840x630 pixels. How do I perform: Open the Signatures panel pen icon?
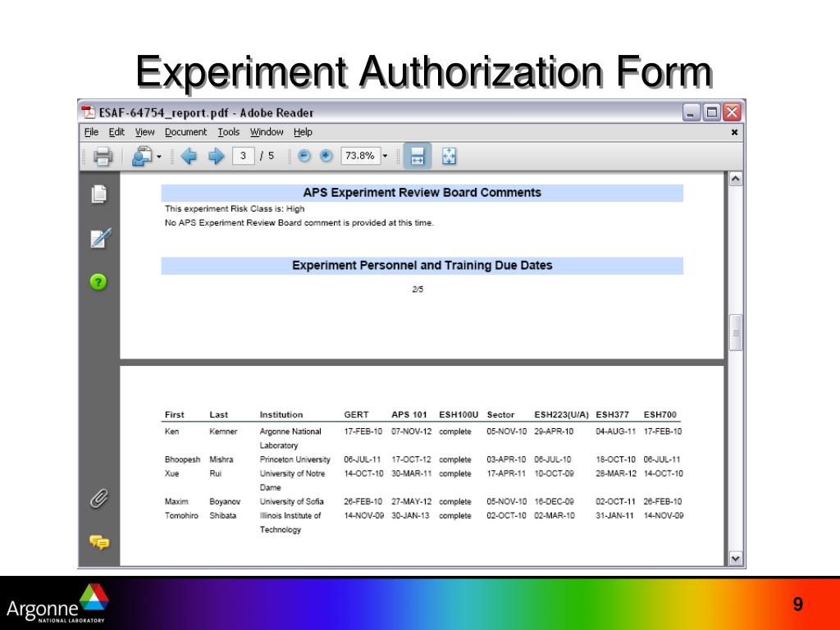pos(100,238)
